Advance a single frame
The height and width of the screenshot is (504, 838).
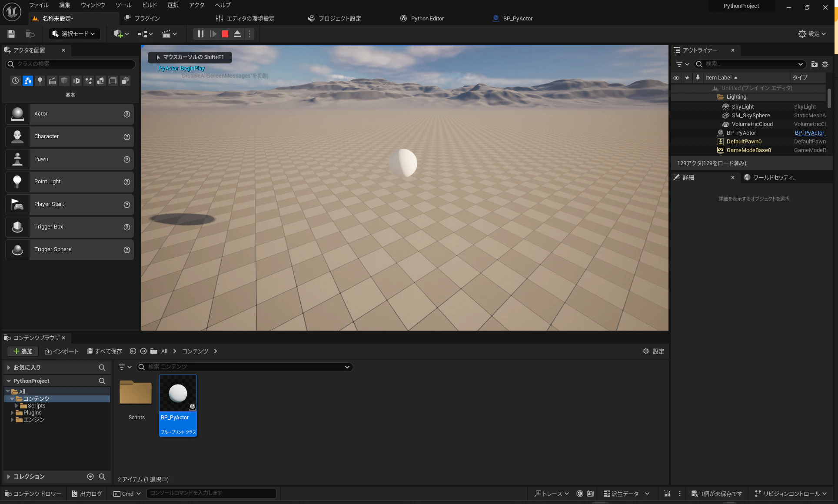point(213,34)
